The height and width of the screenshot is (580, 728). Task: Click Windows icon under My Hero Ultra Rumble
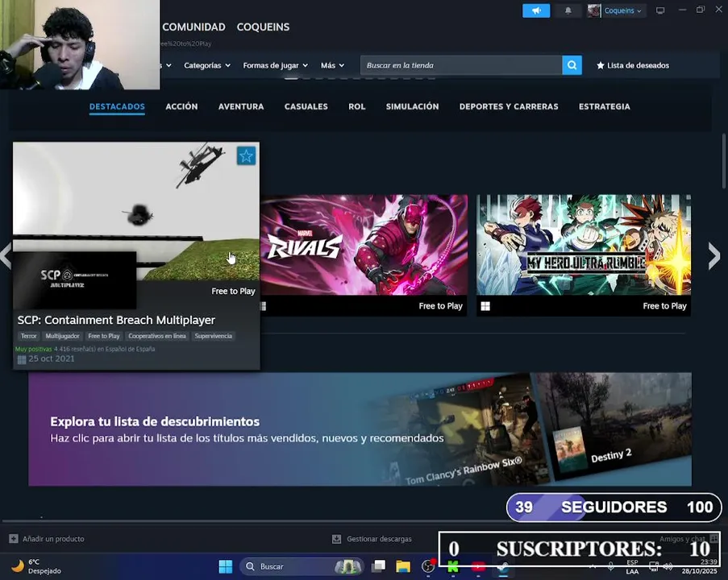tap(485, 306)
